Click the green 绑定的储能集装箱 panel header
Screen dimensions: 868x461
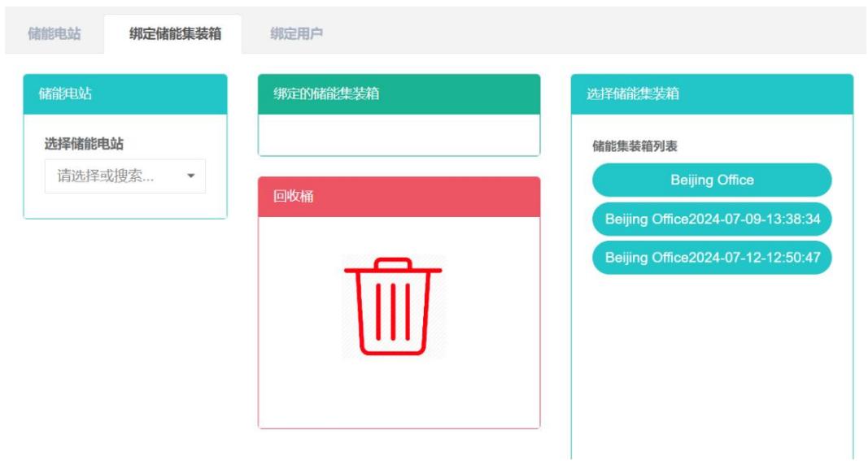pos(399,94)
